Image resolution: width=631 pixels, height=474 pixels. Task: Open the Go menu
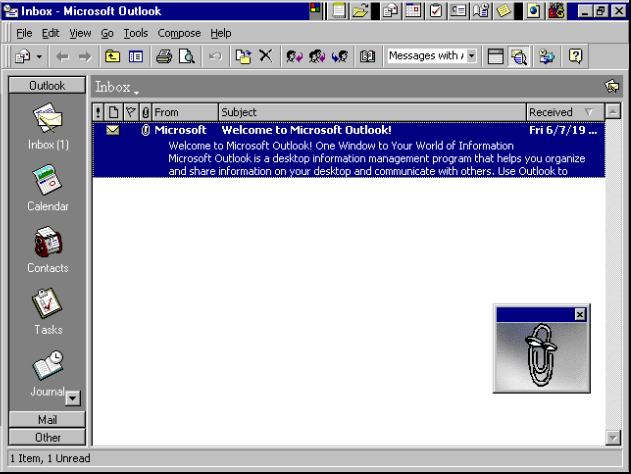(x=107, y=33)
